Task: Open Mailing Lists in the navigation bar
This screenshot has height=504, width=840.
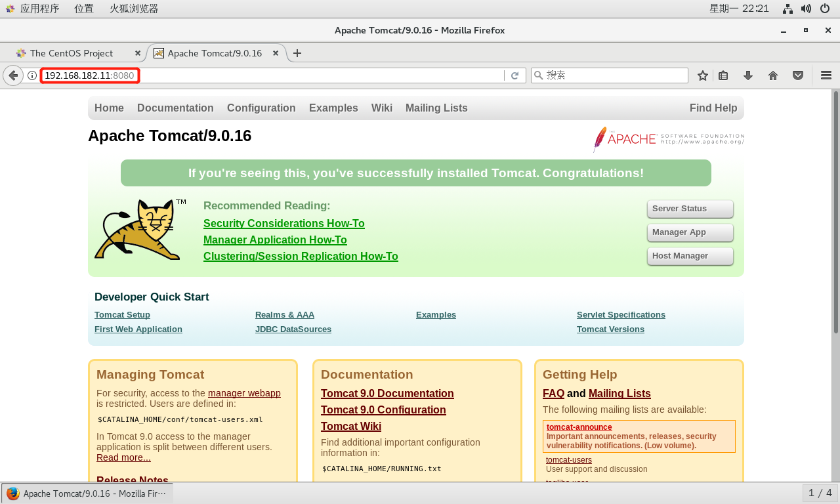Action: (436, 108)
